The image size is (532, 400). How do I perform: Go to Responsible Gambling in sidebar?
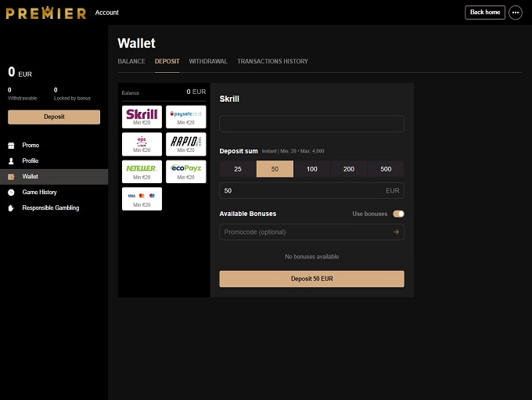coord(50,207)
